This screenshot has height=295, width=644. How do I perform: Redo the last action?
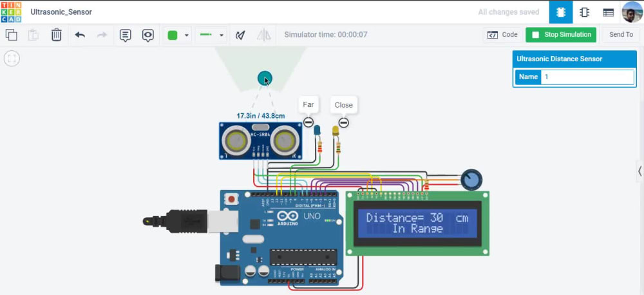[x=102, y=35]
